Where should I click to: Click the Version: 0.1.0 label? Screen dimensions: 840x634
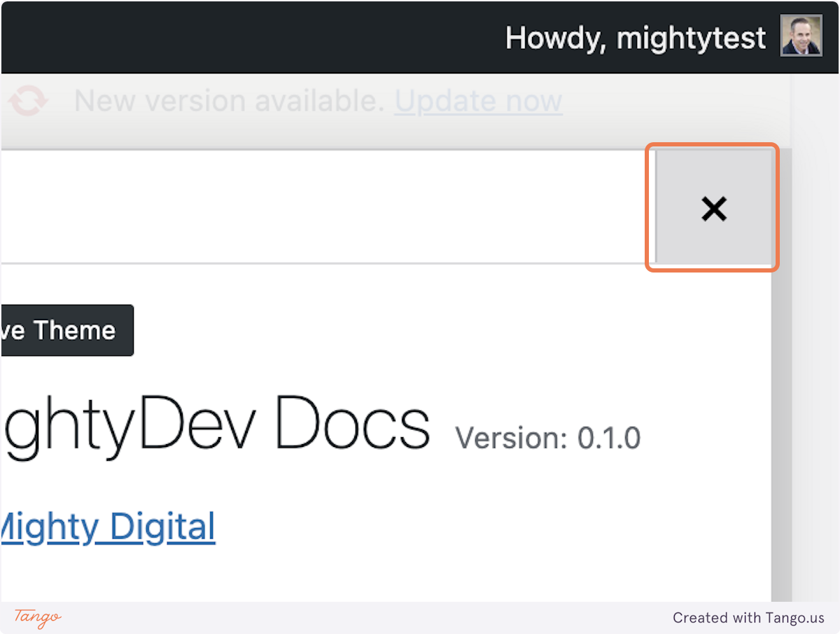point(547,439)
